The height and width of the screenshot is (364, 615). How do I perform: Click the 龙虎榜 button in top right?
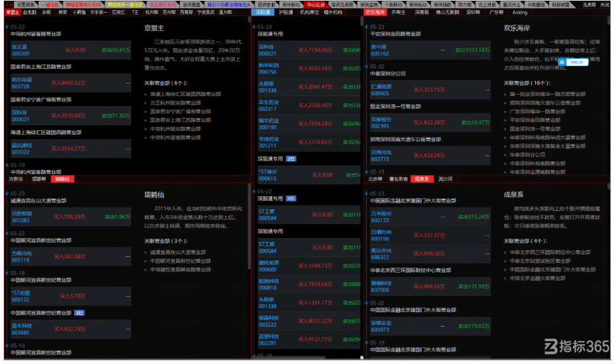point(589,4)
